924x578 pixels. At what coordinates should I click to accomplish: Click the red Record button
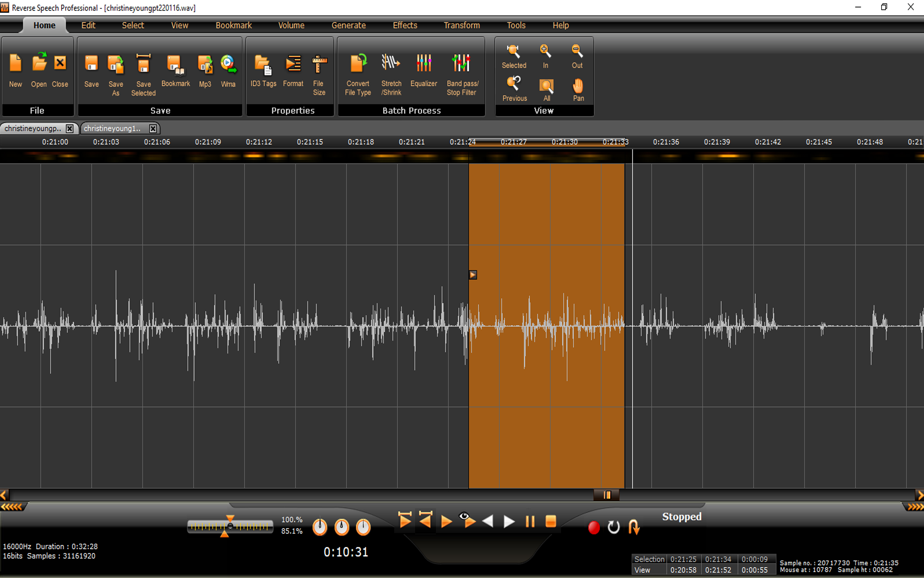594,528
